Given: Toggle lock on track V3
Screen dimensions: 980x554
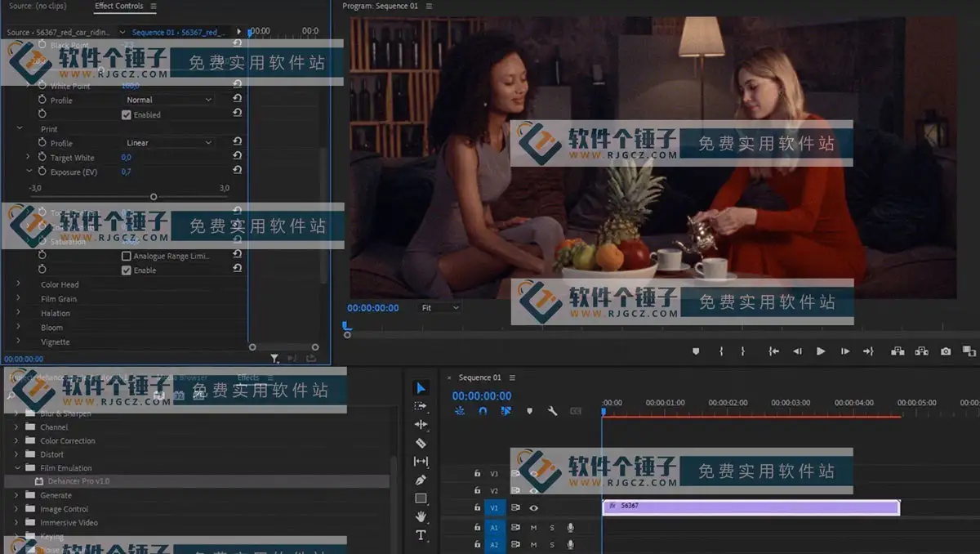Looking at the screenshot, I should pyautogui.click(x=478, y=473).
